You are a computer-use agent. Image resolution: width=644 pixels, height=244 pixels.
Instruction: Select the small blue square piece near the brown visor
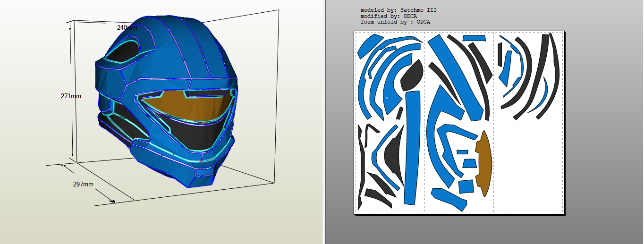466,186
